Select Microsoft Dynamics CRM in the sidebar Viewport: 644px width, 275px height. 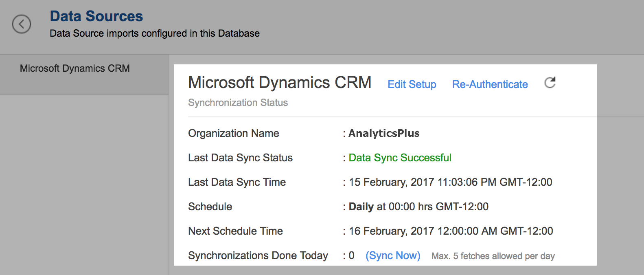pos(75,68)
